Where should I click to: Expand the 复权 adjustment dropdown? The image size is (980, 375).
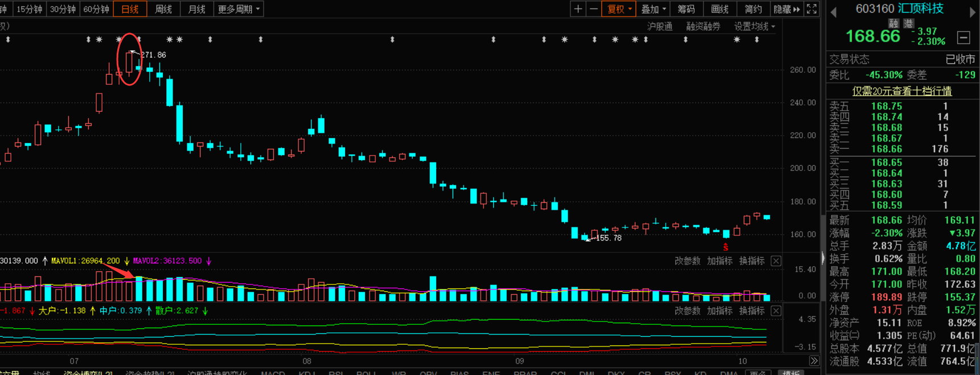pos(619,9)
